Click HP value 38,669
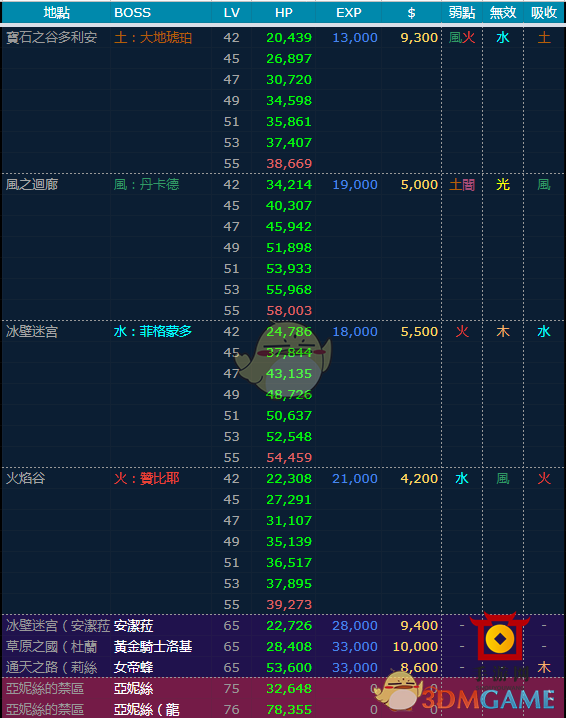The width and height of the screenshot is (566, 718). tap(289, 163)
